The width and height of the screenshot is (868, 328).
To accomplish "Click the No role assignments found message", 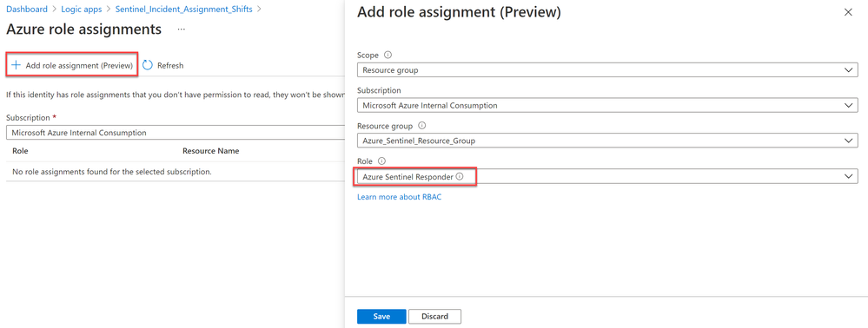I will point(112,172).
